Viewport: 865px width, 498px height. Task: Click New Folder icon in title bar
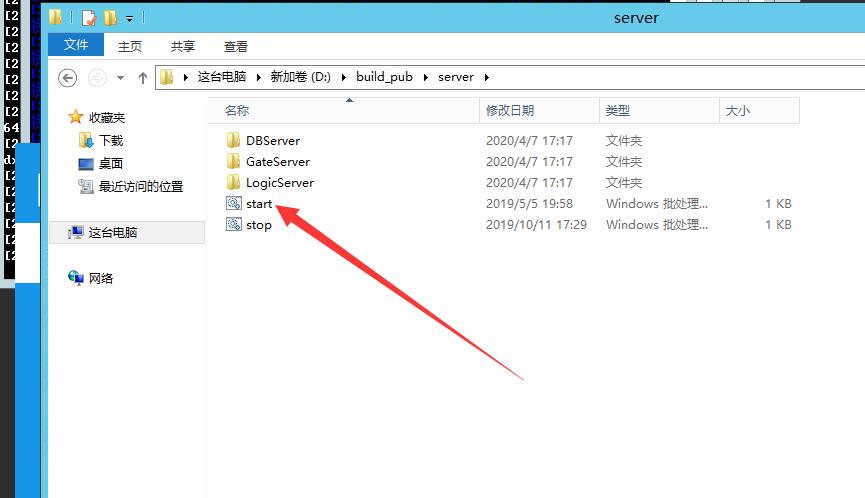pos(110,17)
